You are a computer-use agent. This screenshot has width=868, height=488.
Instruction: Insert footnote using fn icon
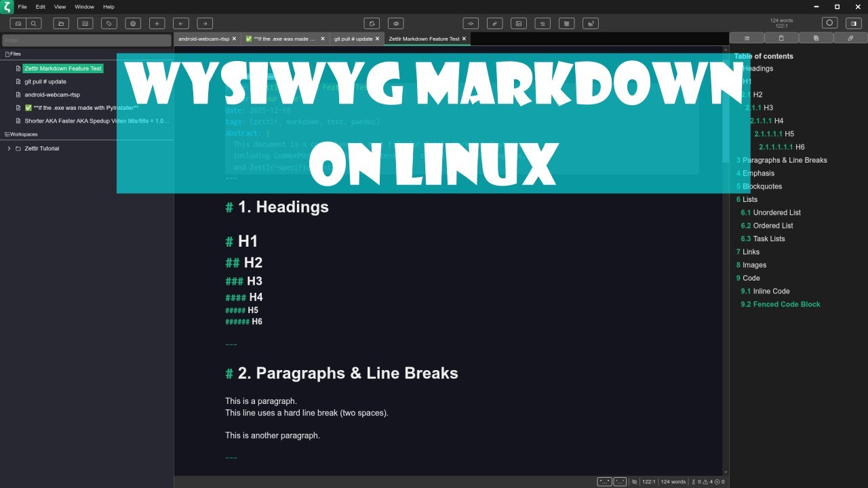590,23
